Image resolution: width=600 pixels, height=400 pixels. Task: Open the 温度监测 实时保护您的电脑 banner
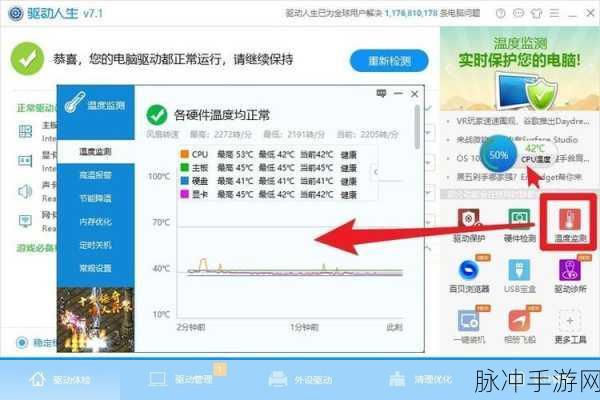520,69
